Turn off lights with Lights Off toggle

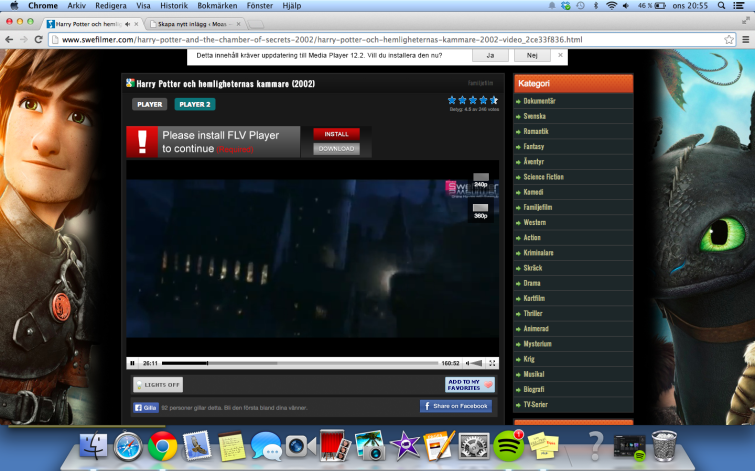[x=158, y=385]
